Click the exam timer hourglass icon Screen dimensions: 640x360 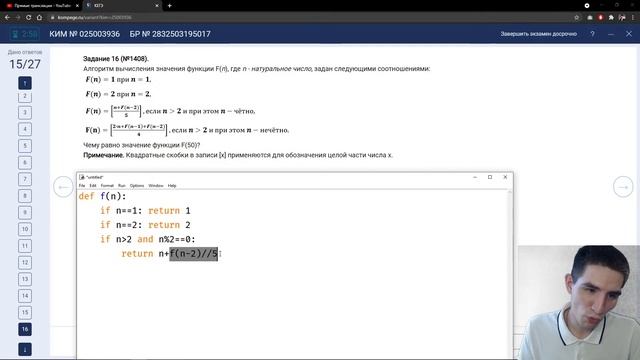pos(15,34)
